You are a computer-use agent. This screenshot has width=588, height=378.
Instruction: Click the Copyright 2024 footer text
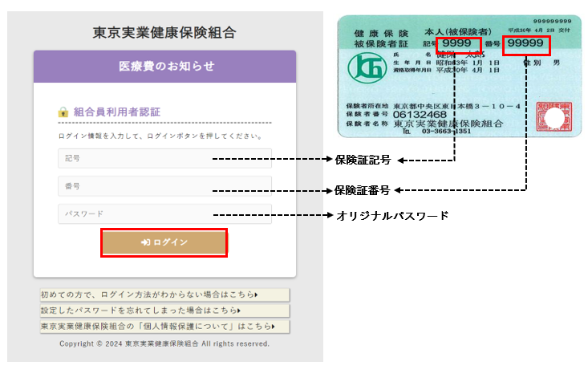click(x=164, y=343)
